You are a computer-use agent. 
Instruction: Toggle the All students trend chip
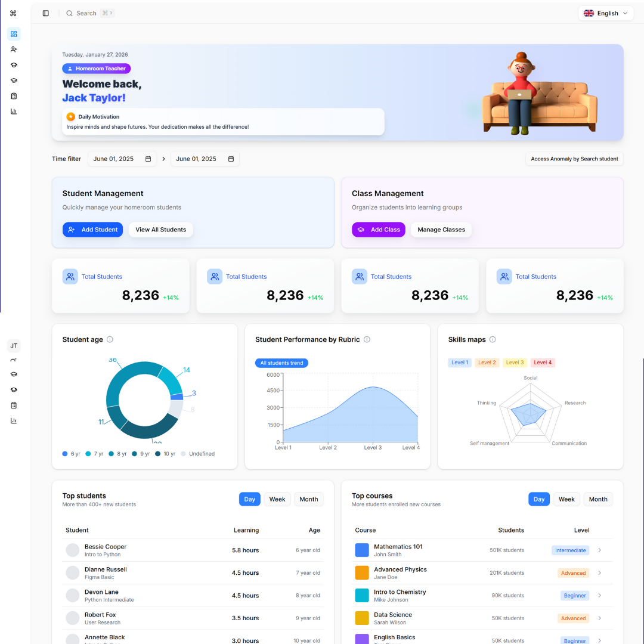click(281, 363)
